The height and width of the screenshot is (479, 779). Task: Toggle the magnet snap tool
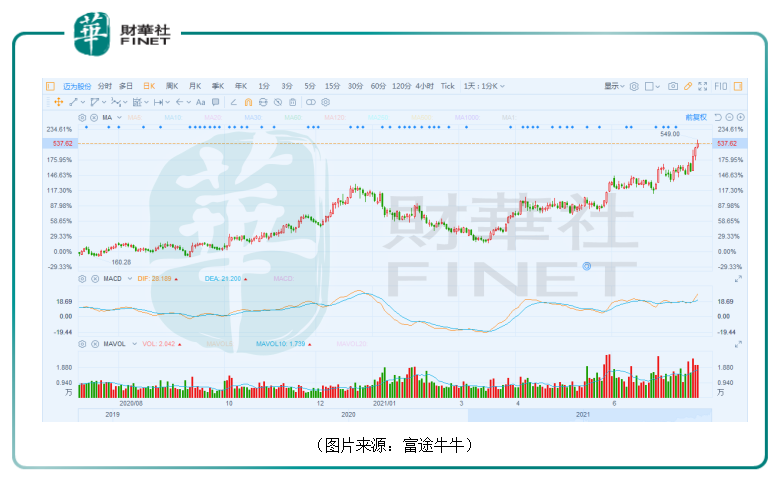(x=248, y=102)
